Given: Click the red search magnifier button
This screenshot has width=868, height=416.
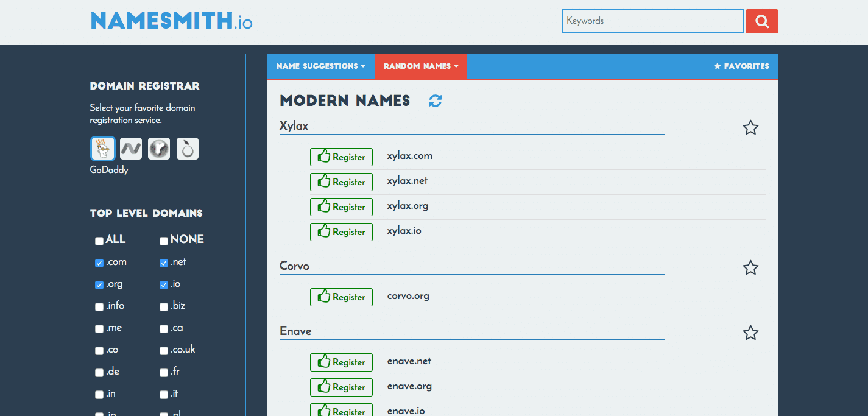Looking at the screenshot, I should (762, 21).
